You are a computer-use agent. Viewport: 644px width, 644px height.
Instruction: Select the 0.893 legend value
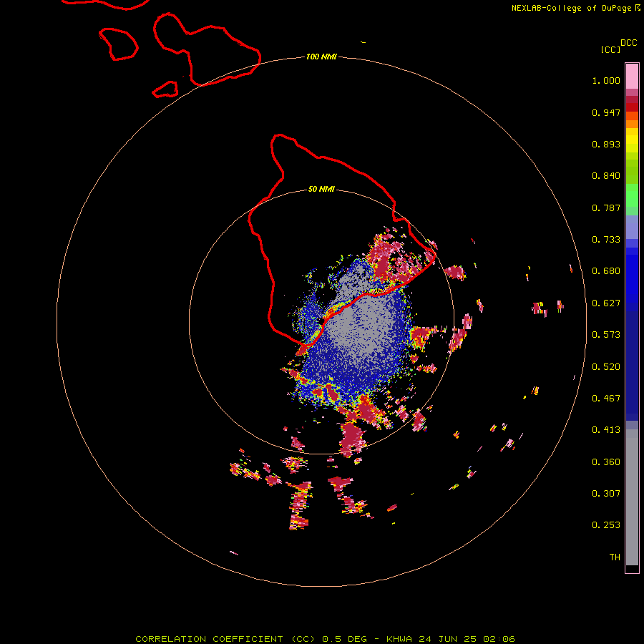(606, 144)
